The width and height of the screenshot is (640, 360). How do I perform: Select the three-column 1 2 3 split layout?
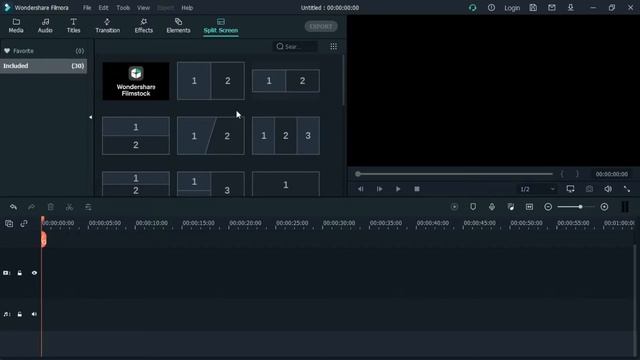tap(286, 136)
